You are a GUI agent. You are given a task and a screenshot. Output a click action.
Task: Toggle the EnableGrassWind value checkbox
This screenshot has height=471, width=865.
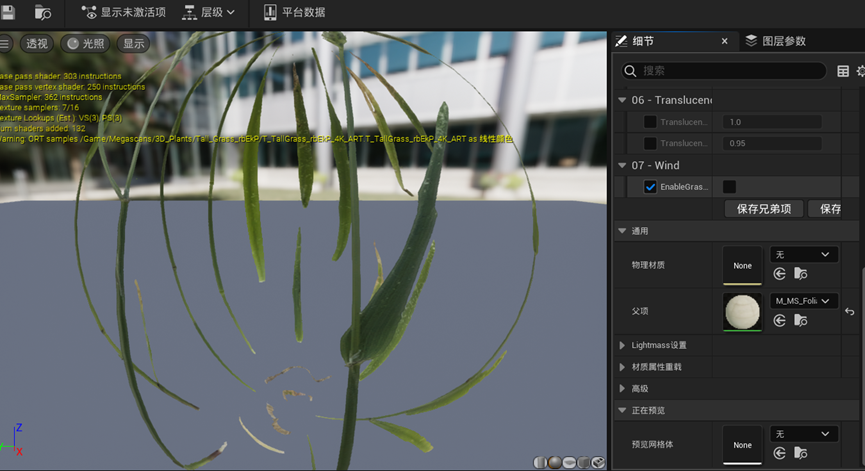tap(729, 187)
